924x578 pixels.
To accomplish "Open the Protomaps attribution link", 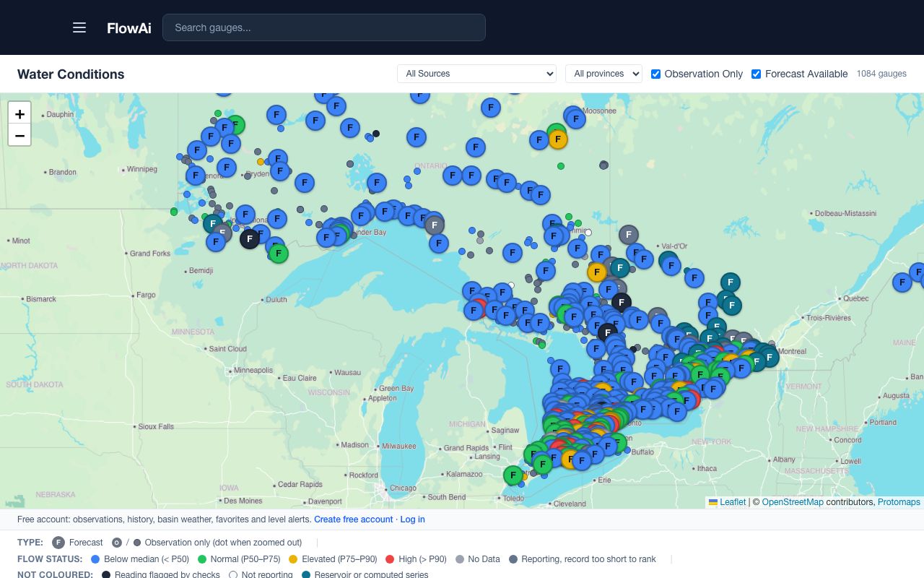I will (x=899, y=502).
